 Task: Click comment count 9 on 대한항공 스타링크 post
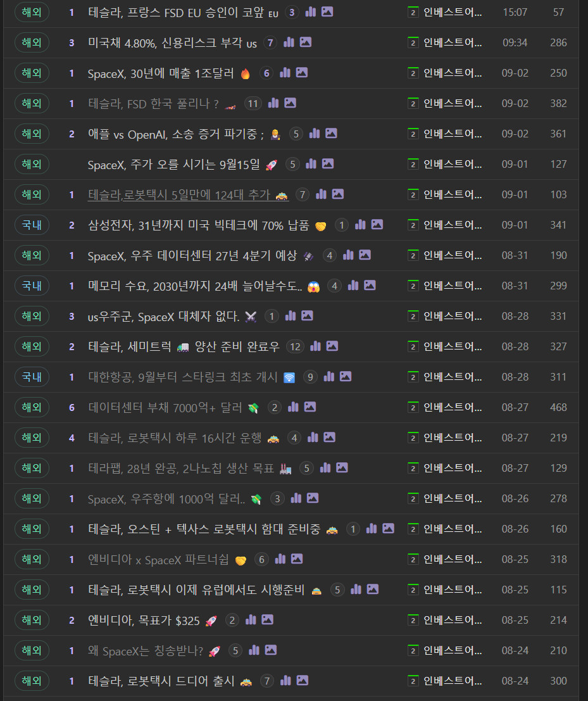[x=310, y=377]
